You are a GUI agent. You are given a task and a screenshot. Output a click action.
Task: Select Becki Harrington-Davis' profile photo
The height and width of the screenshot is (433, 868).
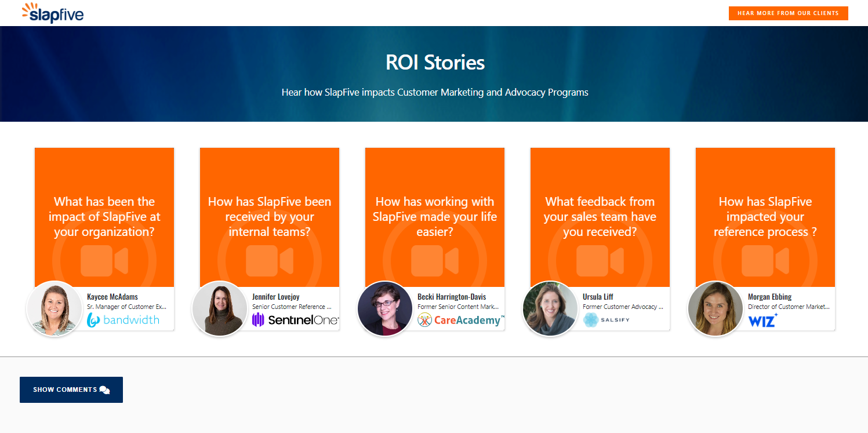pyautogui.click(x=385, y=308)
